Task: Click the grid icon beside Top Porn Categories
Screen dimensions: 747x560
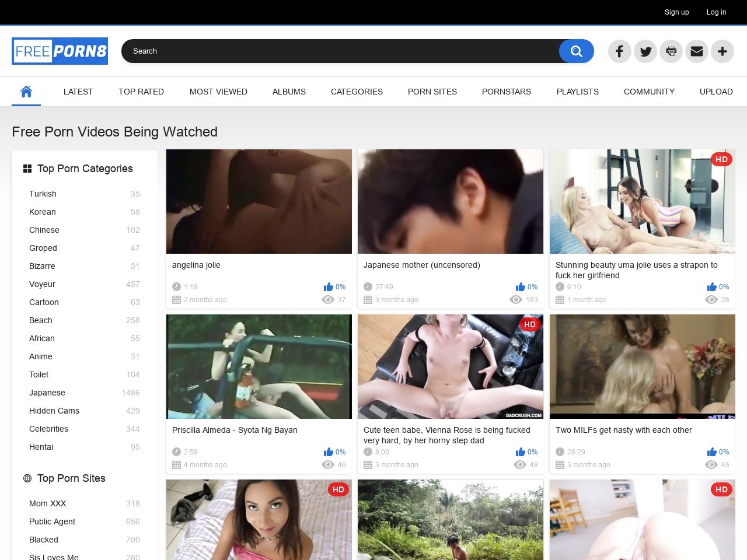Action: pyautogui.click(x=27, y=169)
